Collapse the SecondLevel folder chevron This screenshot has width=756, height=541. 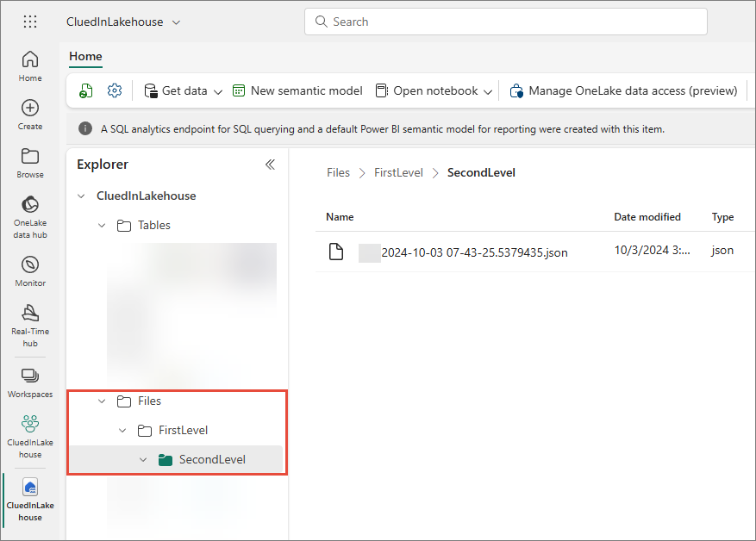pyautogui.click(x=143, y=459)
